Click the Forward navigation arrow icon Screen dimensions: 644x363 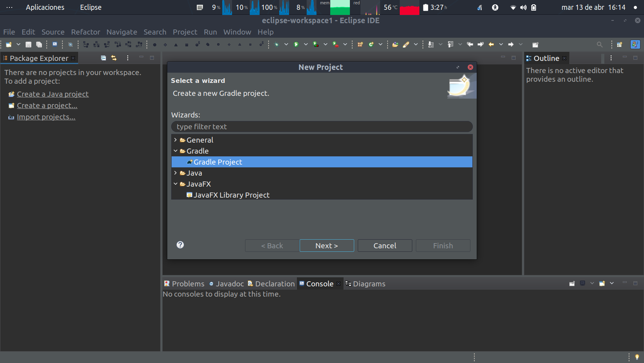[511, 44]
